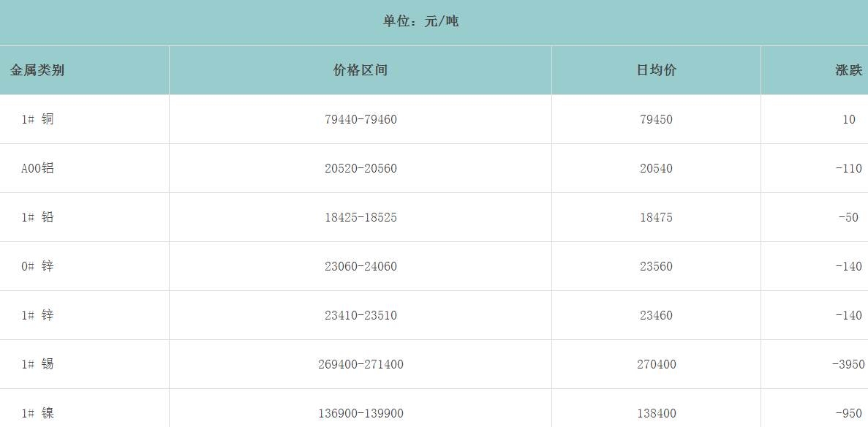Select the 1# 锡 row label
The height and width of the screenshot is (427, 868).
tap(37, 364)
